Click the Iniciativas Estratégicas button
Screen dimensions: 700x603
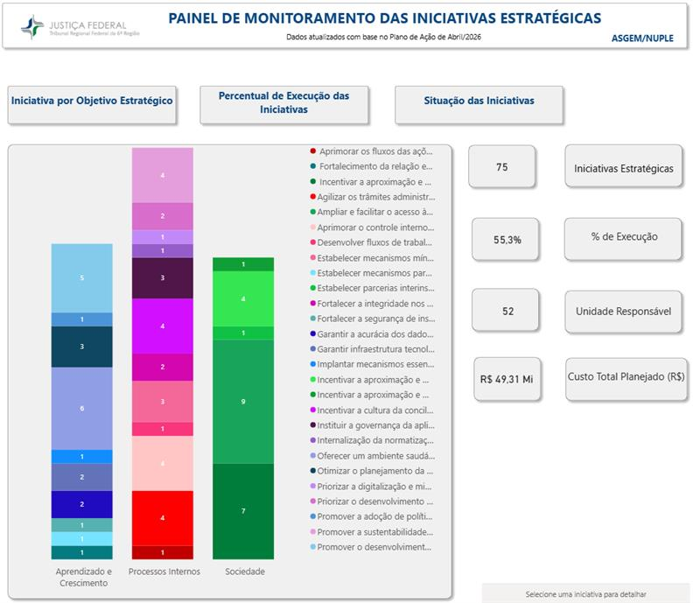(x=624, y=166)
